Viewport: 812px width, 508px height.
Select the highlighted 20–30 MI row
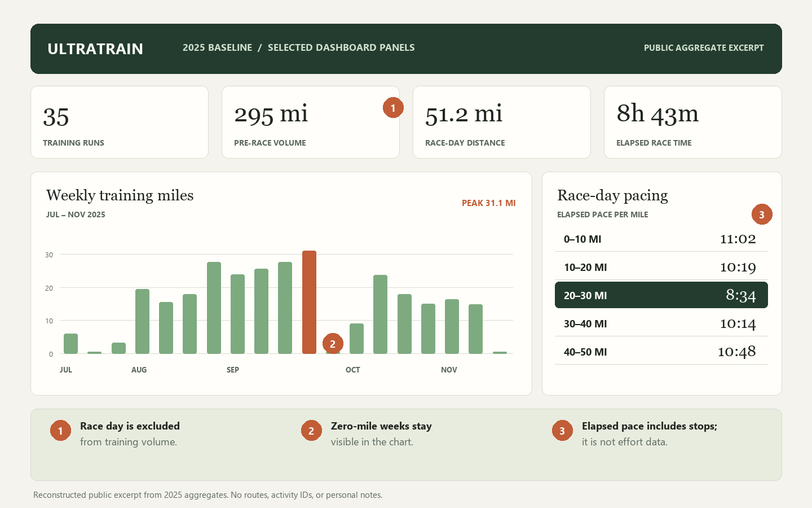point(661,295)
